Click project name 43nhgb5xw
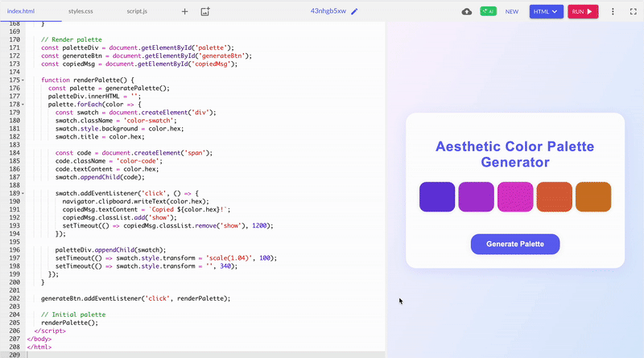Viewport: 644px width, 358px height. (328, 11)
